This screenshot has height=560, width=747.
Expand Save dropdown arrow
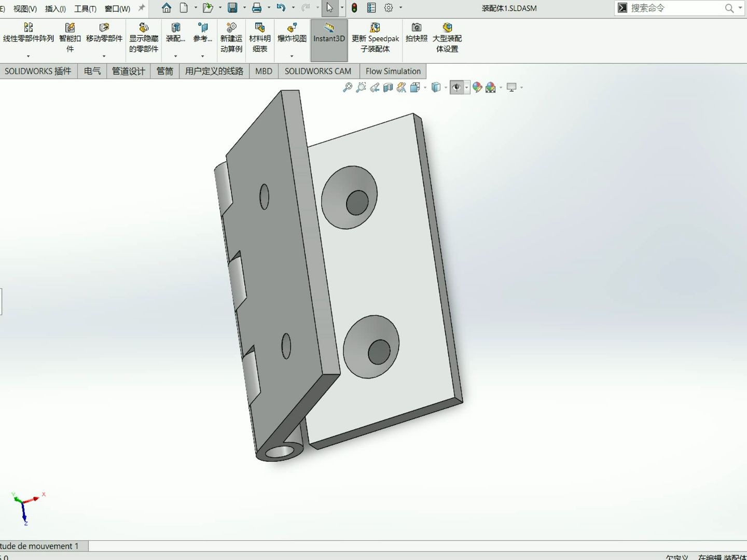tap(244, 8)
